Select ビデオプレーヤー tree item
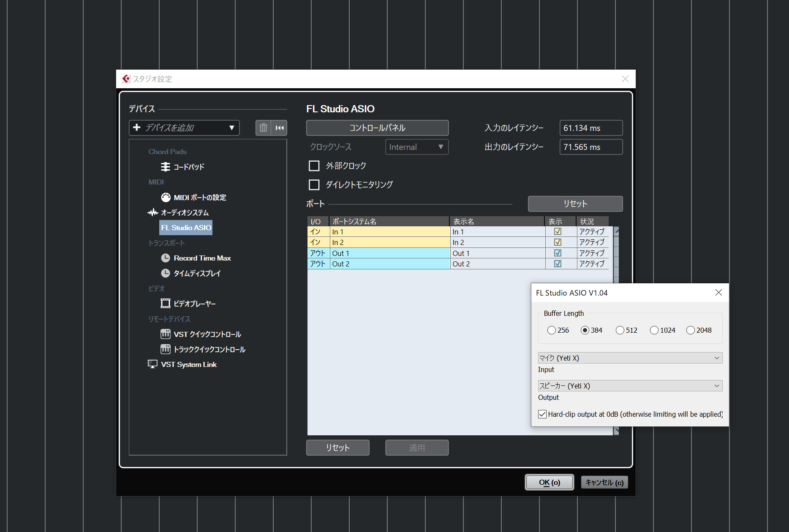Image resolution: width=789 pixels, height=532 pixels. [x=195, y=304]
